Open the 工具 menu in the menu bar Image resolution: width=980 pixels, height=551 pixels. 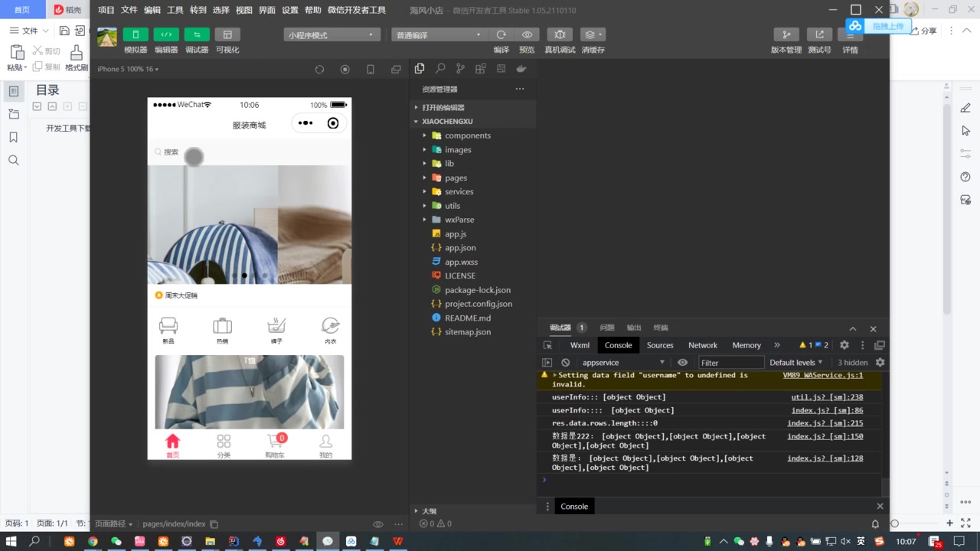click(x=174, y=10)
